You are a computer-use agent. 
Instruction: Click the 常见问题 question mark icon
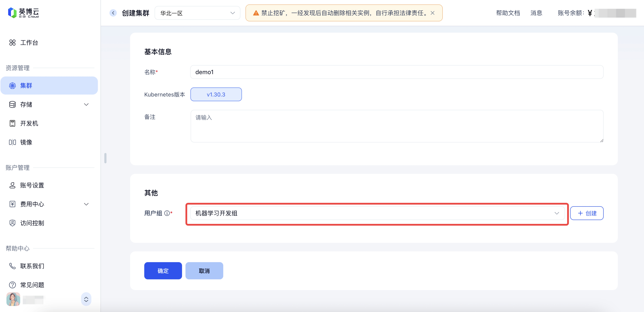click(x=12, y=285)
